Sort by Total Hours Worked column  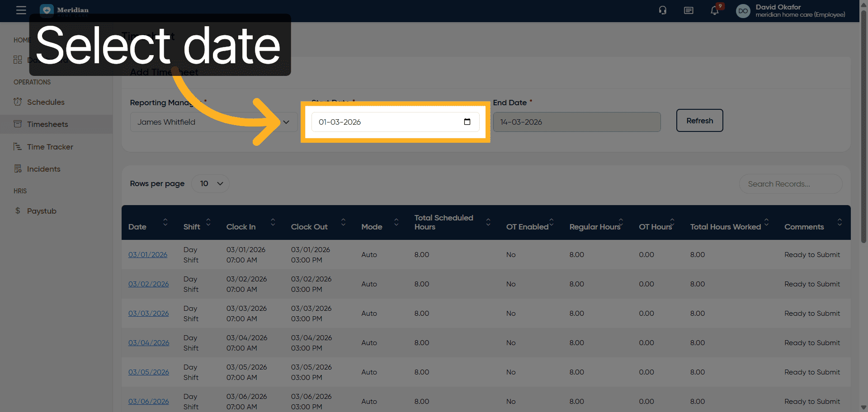[766, 222]
